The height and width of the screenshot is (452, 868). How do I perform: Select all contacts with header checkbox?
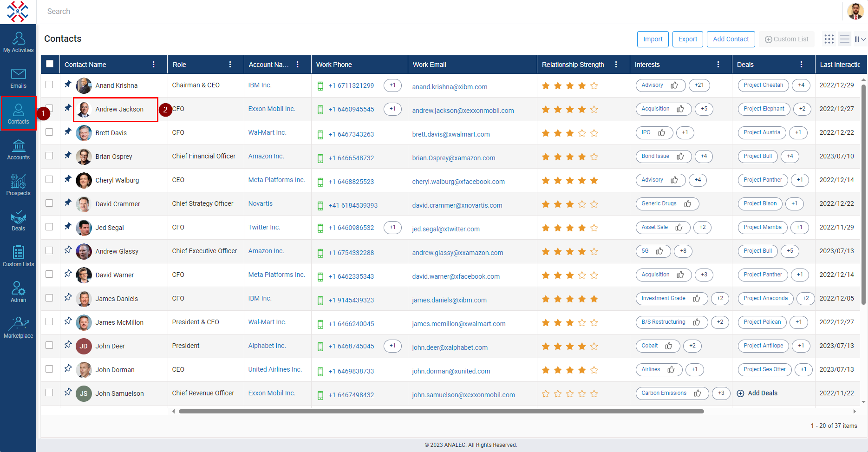coord(50,64)
